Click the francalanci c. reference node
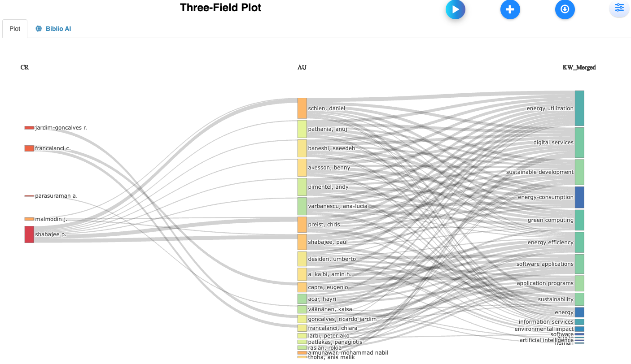This screenshot has height=364, width=631. [29, 148]
